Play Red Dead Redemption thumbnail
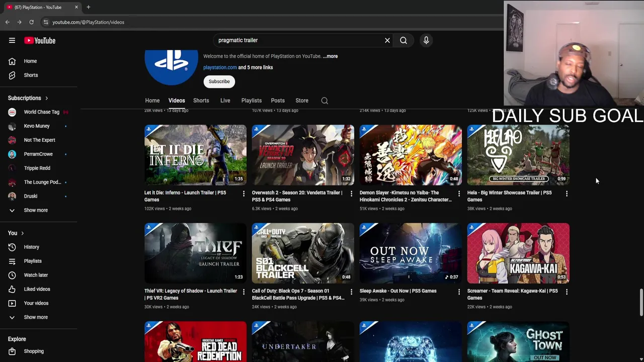Image resolution: width=644 pixels, height=362 pixels. pos(195,342)
